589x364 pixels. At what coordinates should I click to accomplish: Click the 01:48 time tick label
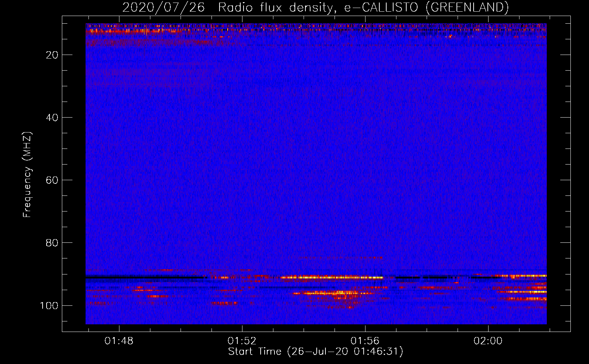click(119, 341)
